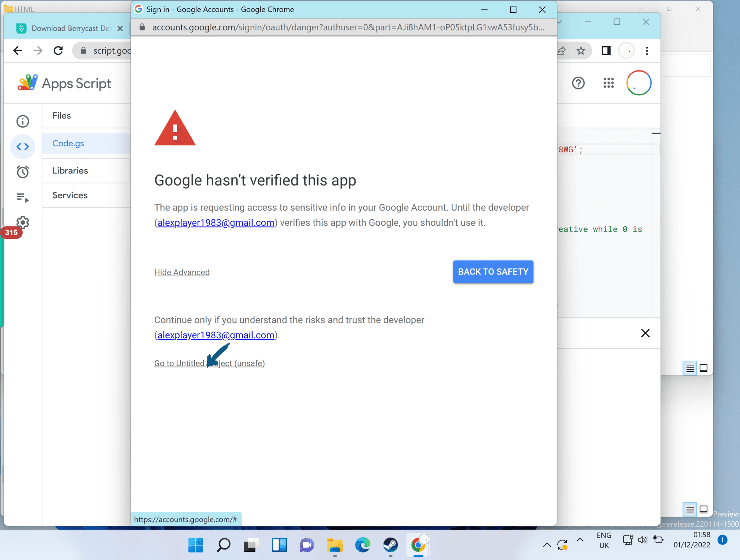Open the Editor via the code icon
Screen dimensions: 740x560
[x=23, y=146]
